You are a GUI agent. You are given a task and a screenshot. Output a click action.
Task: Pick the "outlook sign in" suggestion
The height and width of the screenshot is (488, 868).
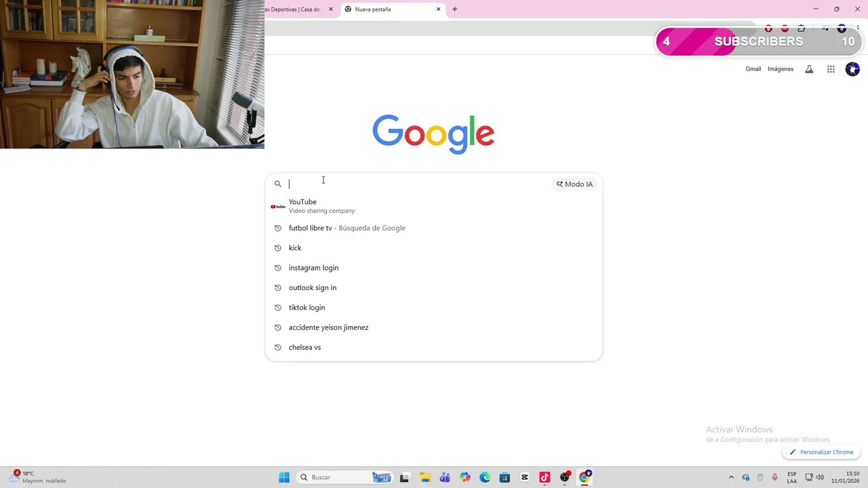[x=433, y=287]
